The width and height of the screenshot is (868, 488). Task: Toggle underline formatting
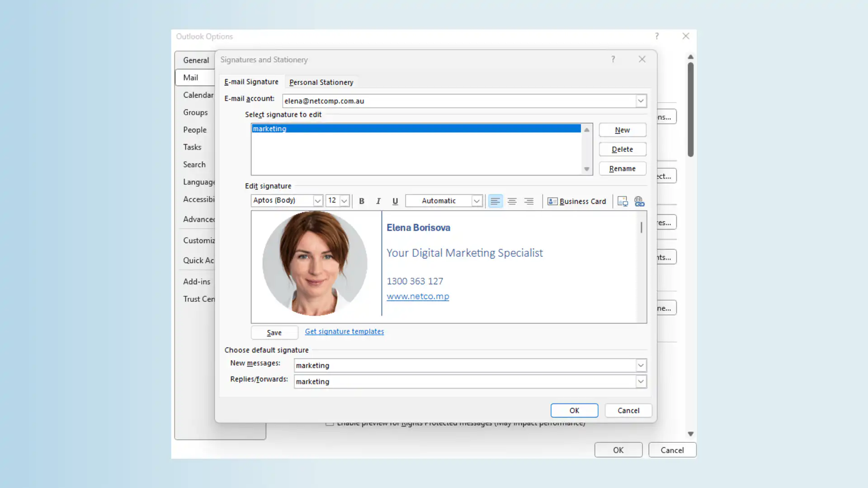(x=395, y=201)
